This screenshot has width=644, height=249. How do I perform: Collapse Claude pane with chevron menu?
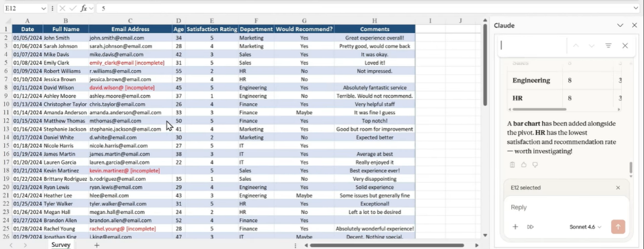click(620, 25)
